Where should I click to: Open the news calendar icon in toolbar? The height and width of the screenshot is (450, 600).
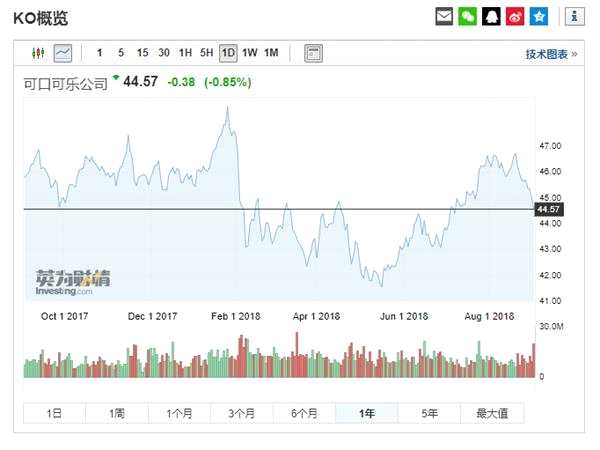coord(313,53)
